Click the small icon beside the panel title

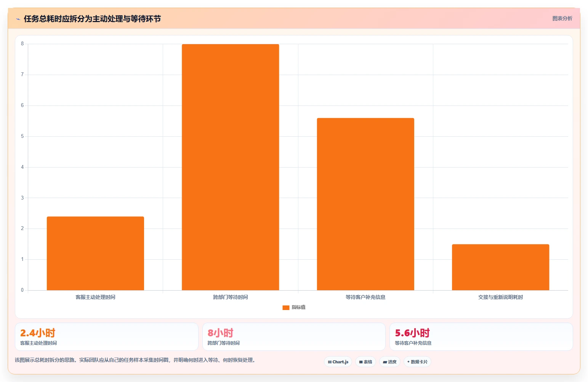18,19
